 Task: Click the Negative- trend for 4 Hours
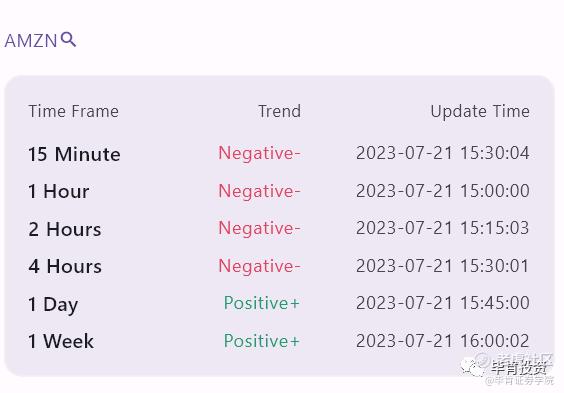click(x=259, y=266)
